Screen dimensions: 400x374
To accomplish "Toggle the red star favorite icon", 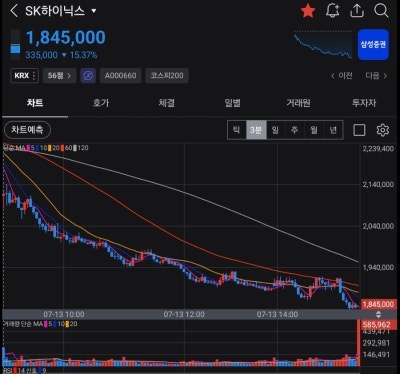I will 308,11.
